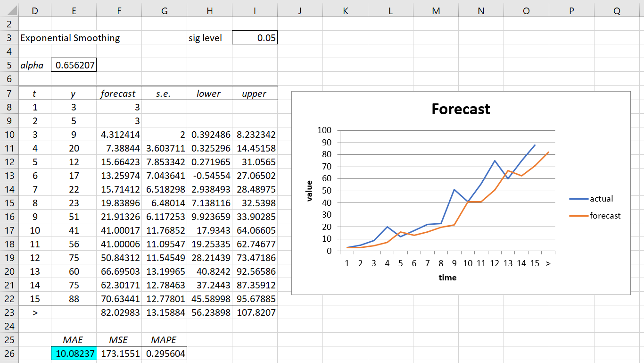This screenshot has width=644, height=363.
Task: Click the sig level cell containing 0.05
Action: [255, 37]
